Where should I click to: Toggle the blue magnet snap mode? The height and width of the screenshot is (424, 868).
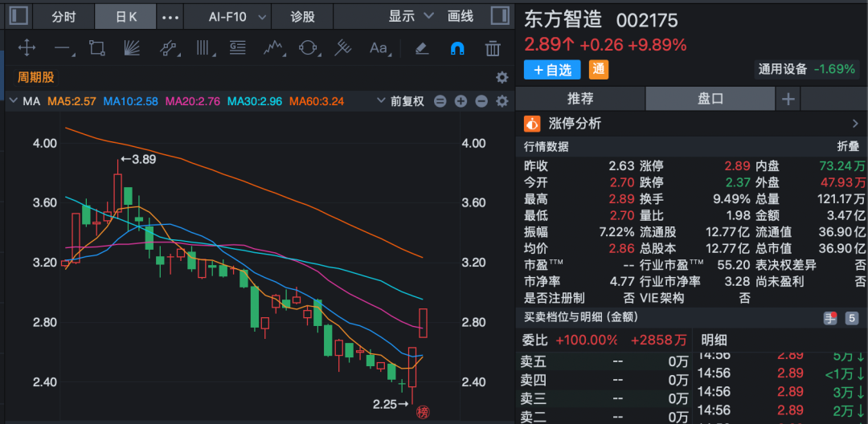coord(457,48)
